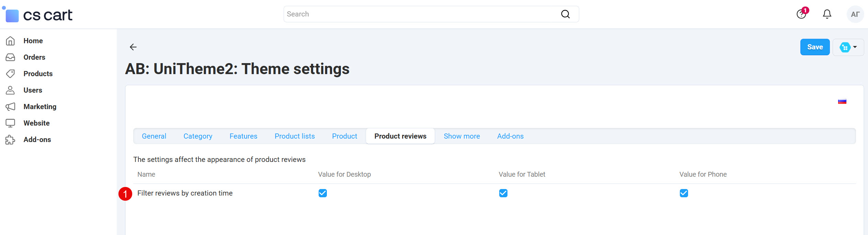Click the 'Filter reviews by creation time' label
This screenshot has height=235, width=868.
tap(185, 193)
